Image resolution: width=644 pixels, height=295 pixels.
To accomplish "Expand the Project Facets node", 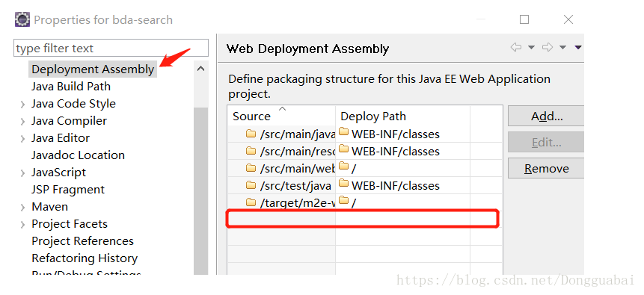I will (x=22, y=225).
